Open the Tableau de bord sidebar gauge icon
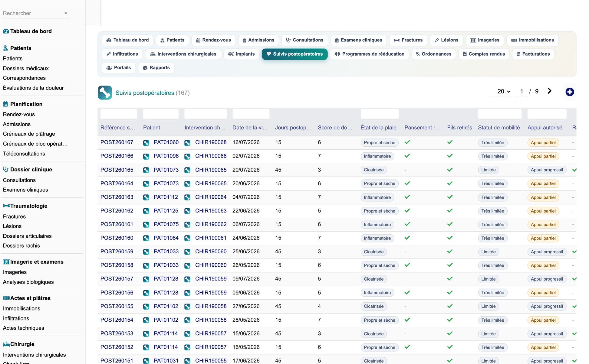This screenshot has height=364, width=589. pos(6,31)
